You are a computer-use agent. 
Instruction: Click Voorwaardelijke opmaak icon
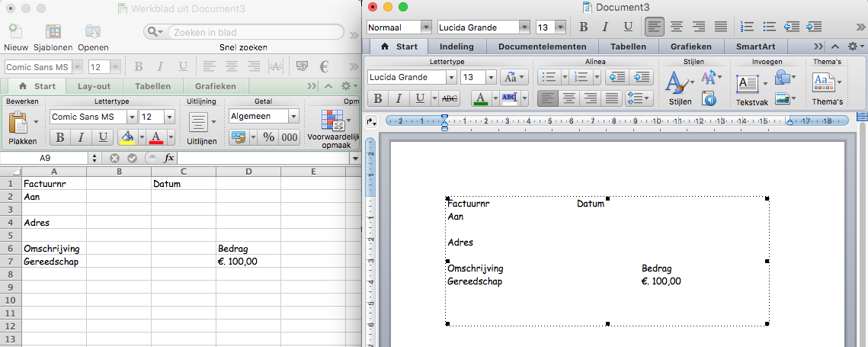332,120
